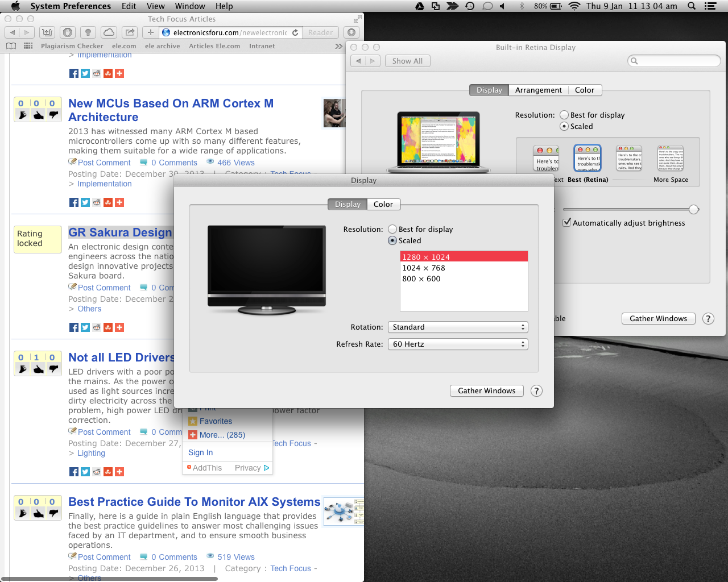
Task: Click More... (285) in AddThis popup
Action: point(222,435)
